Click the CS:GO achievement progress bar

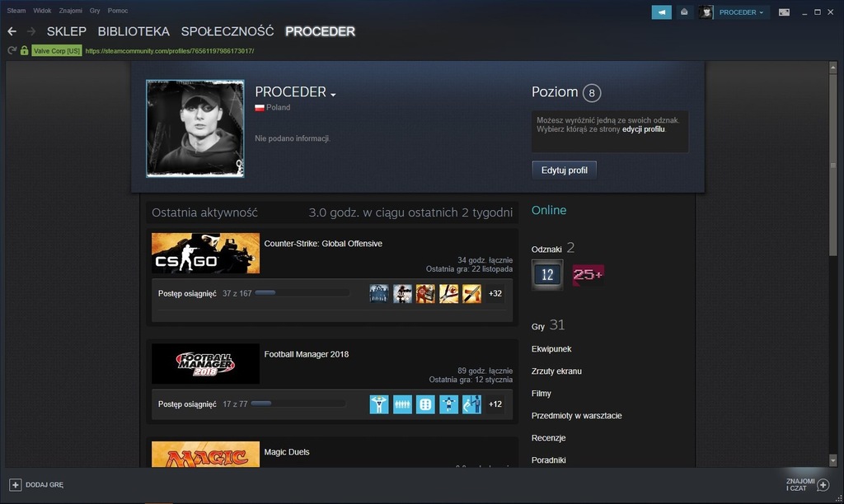pos(302,293)
